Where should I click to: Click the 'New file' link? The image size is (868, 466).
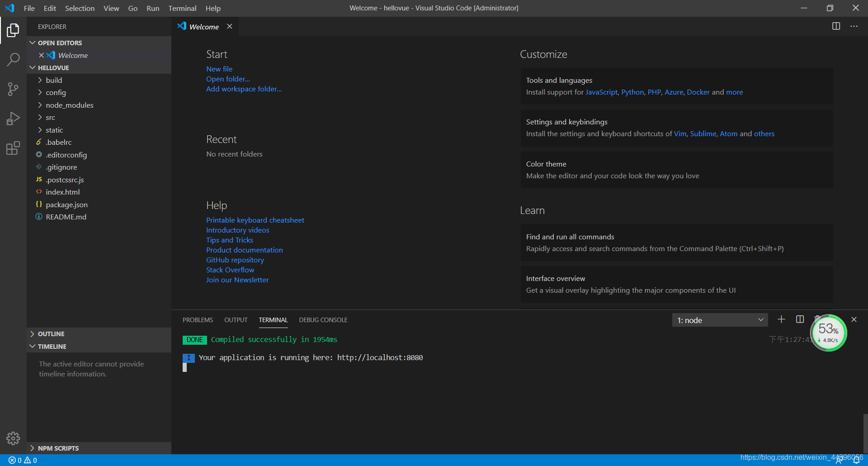click(219, 69)
